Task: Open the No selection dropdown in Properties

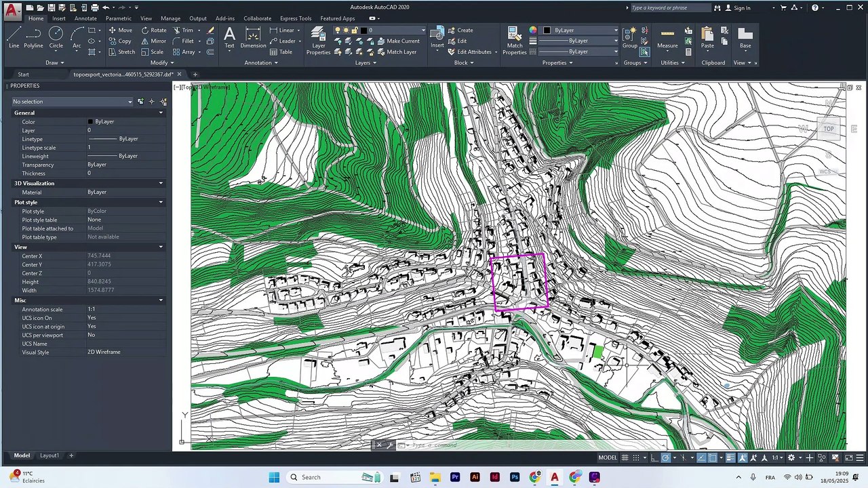Action: click(72, 102)
